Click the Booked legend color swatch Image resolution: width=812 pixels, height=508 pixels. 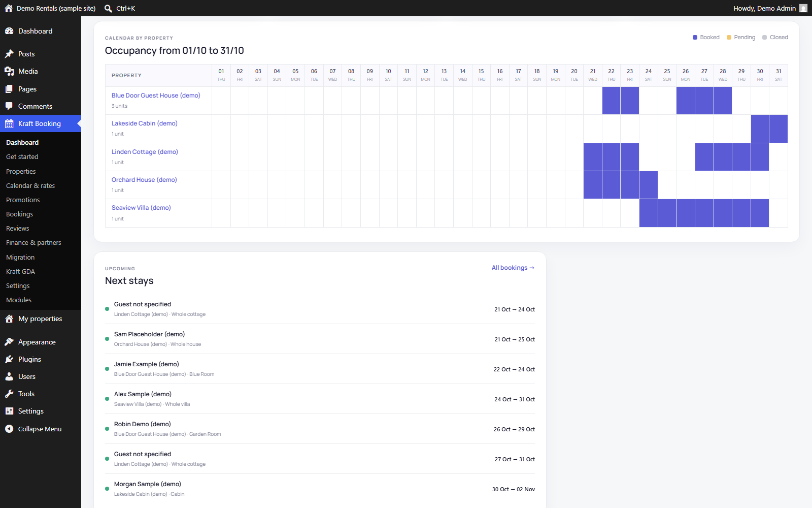pyautogui.click(x=695, y=37)
